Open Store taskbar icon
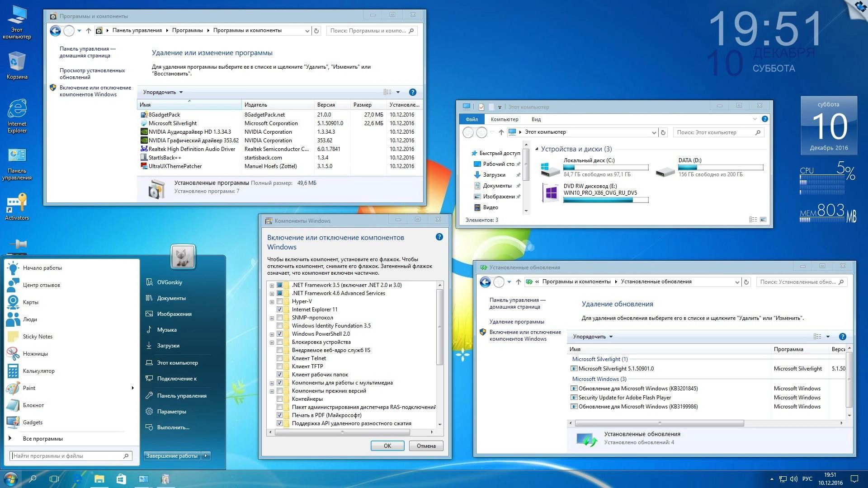Screen dimensions: 868x488 (x=121, y=479)
